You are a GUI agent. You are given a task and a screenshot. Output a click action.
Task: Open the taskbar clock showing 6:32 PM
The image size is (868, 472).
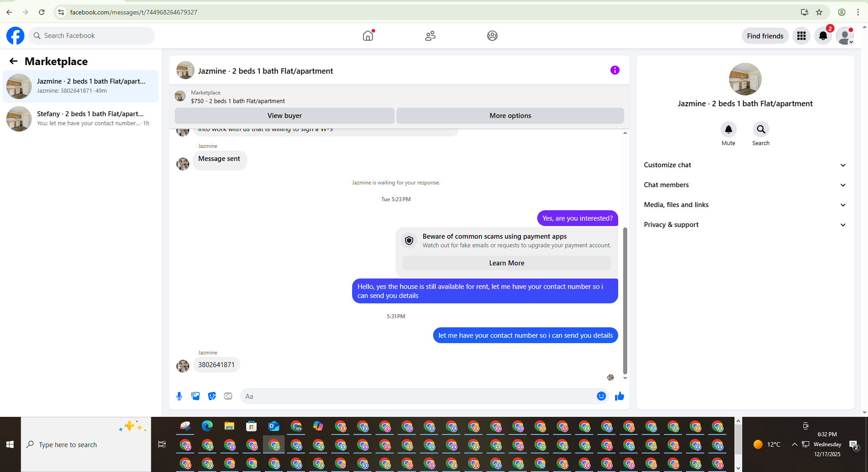pyautogui.click(x=827, y=444)
